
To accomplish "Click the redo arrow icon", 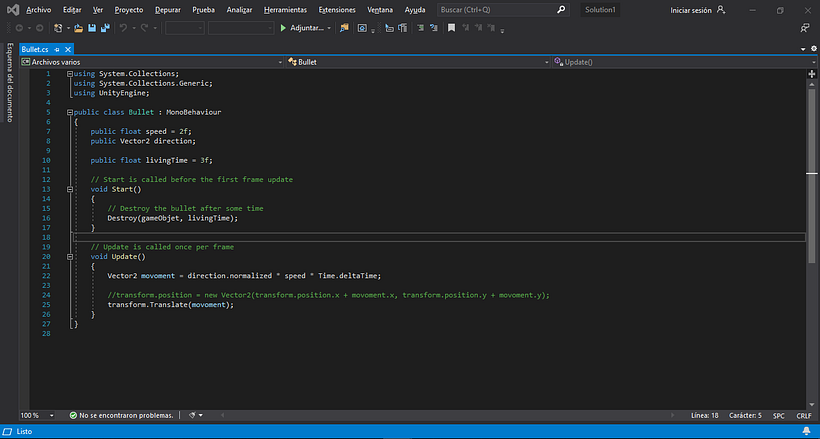I will 144,28.
